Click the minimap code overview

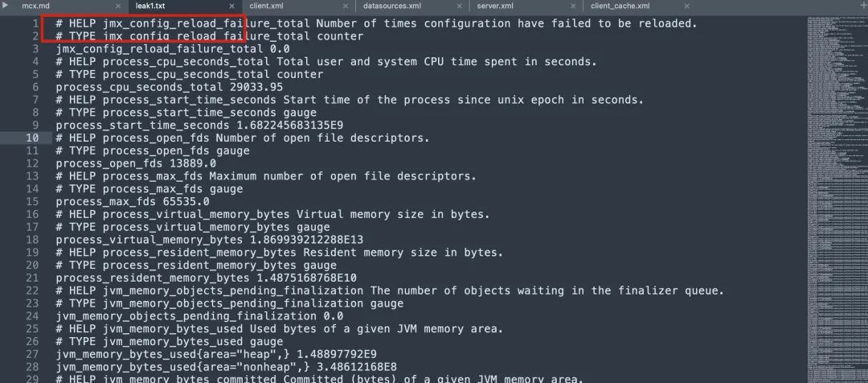point(837,200)
